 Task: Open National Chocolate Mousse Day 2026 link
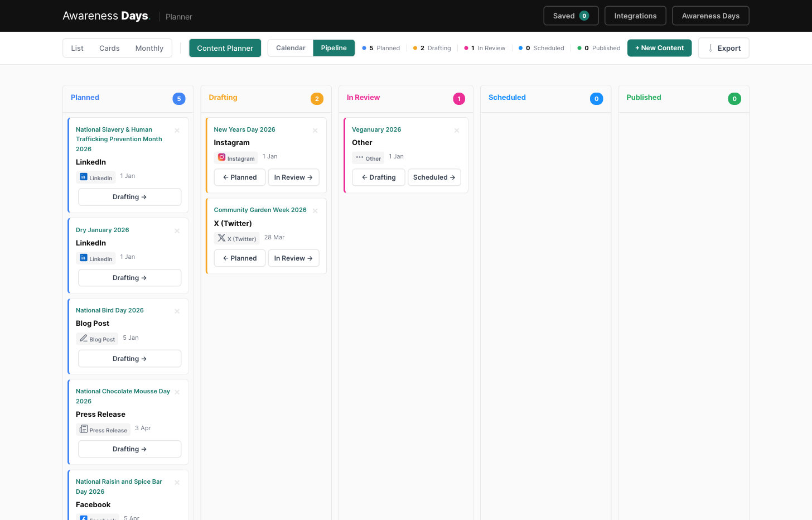(x=123, y=396)
